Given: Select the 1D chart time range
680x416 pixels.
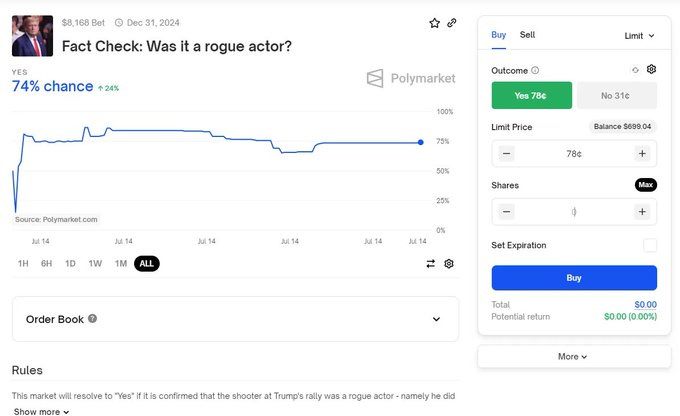Looking at the screenshot, I should tap(70, 264).
